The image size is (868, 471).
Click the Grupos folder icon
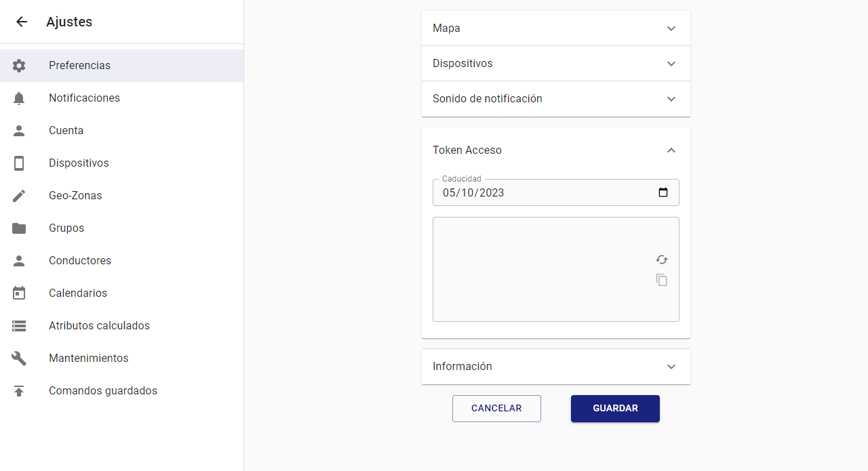19,228
